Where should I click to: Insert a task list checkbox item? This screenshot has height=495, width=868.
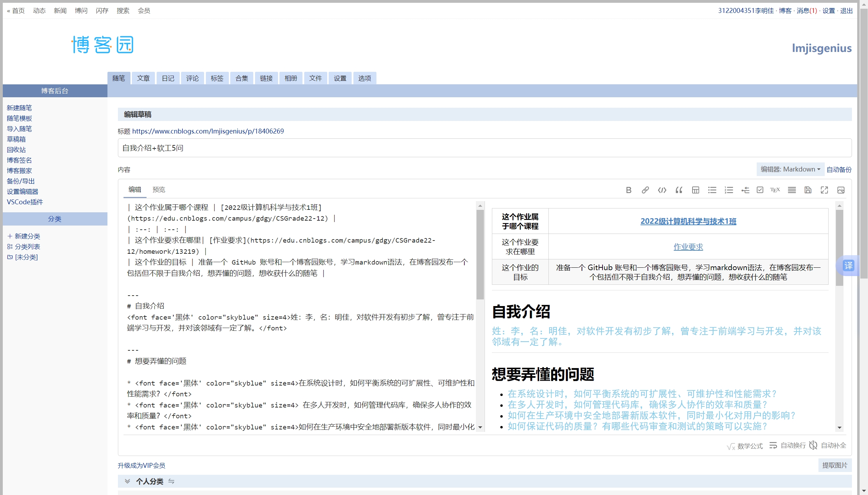click(760, 190)
